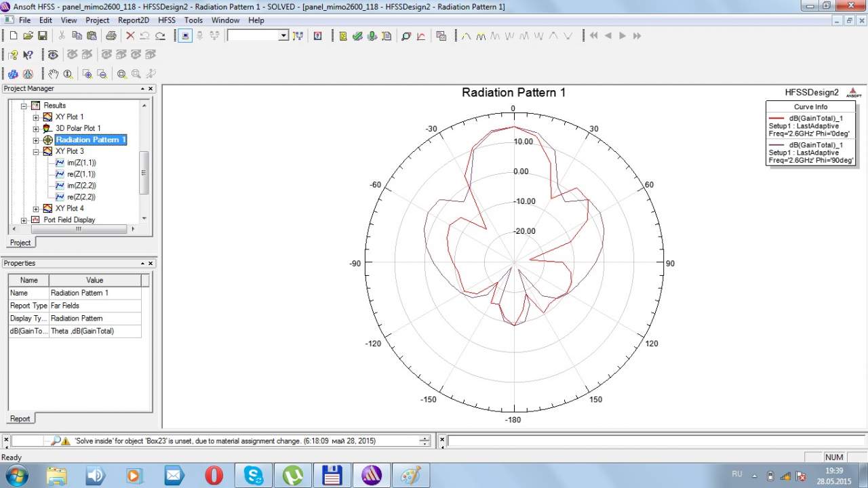Switch to the Report tab in Properties
This screenshot has height=488, width=868.
[x=20, y=419]
